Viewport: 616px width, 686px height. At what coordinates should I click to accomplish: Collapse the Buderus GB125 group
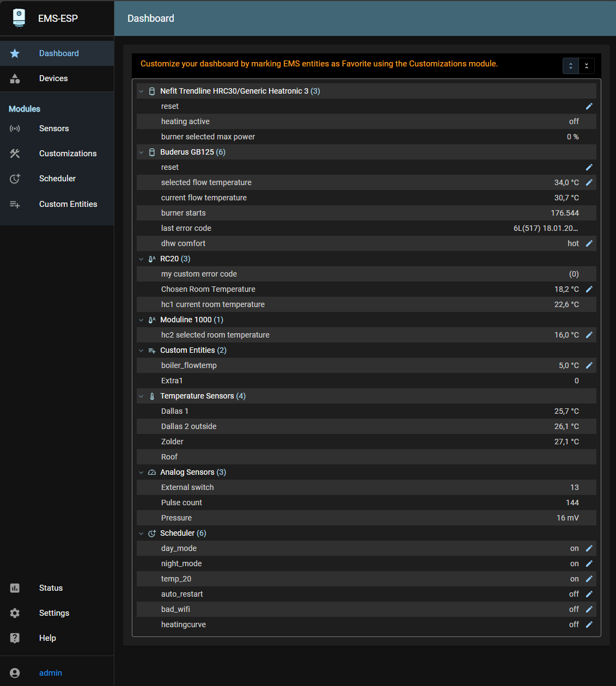tap(141, 152)
